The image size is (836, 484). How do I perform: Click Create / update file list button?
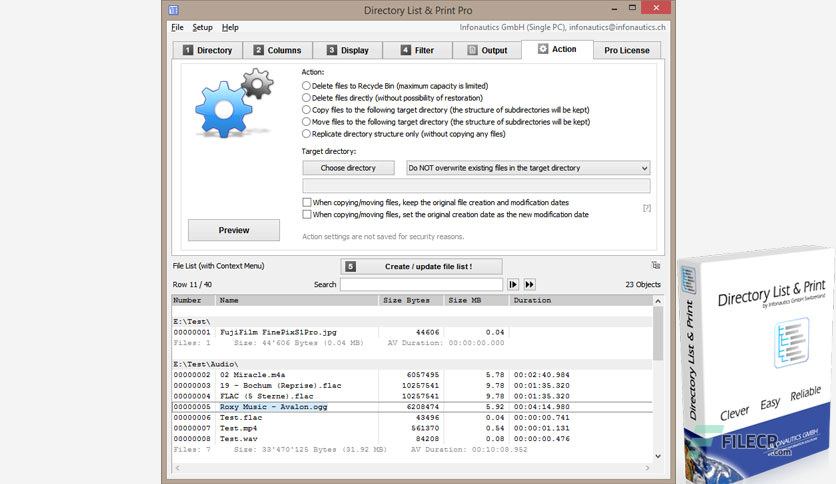421,267
